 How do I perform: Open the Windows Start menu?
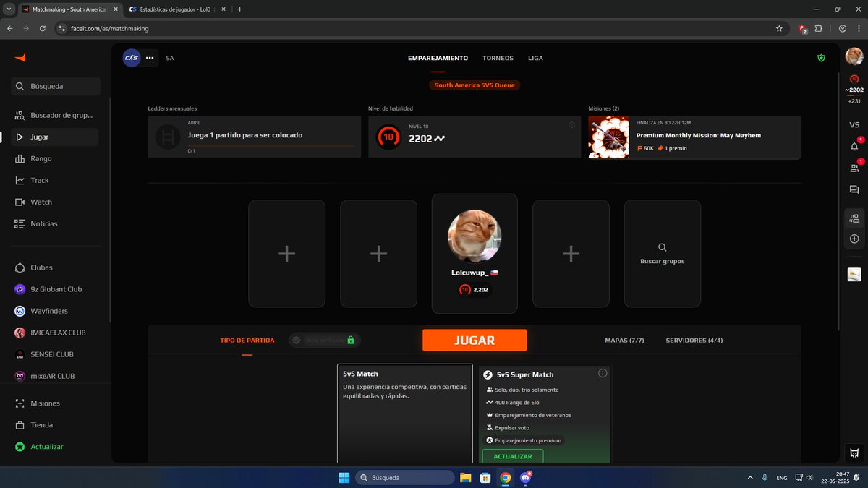click(344, 477)
